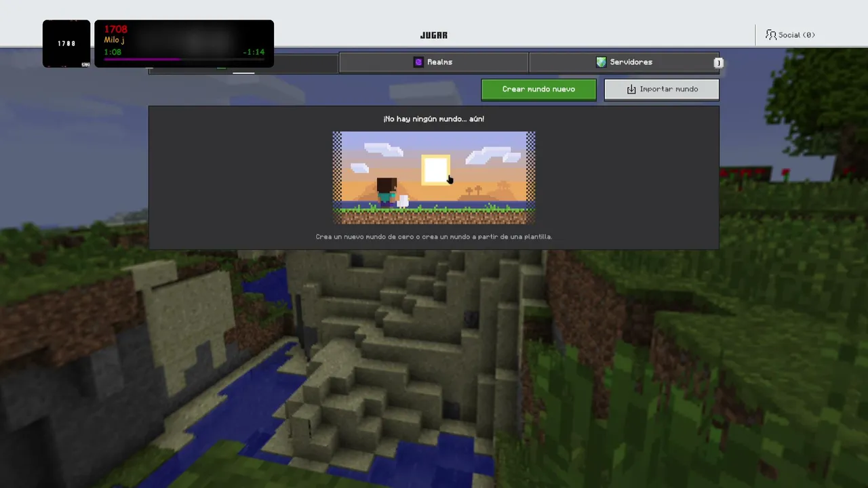Open the Social (0) friends panel
The width and height of the screenshot is (868, 488).
(x=790, y=35)
